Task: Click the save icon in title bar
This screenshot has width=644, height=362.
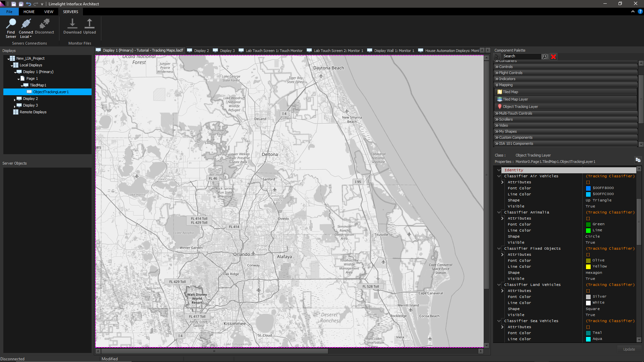Action: pyautogui.click(x=13, y=4)
